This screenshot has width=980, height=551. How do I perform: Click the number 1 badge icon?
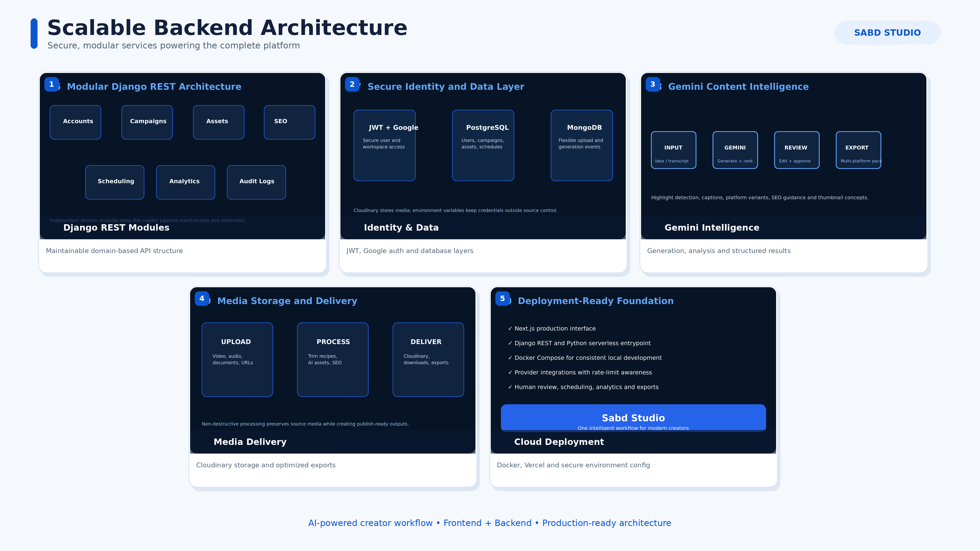tap(51, 84)
